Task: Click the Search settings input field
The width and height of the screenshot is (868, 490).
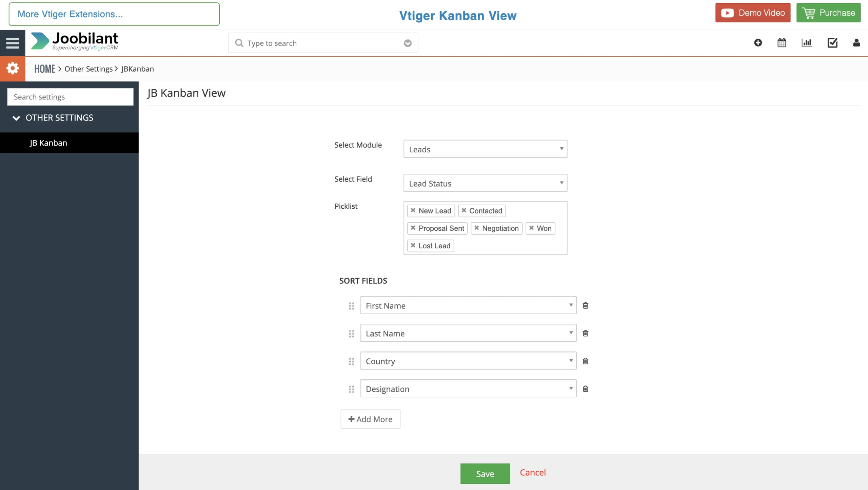Action: click(x=70, y=97)
